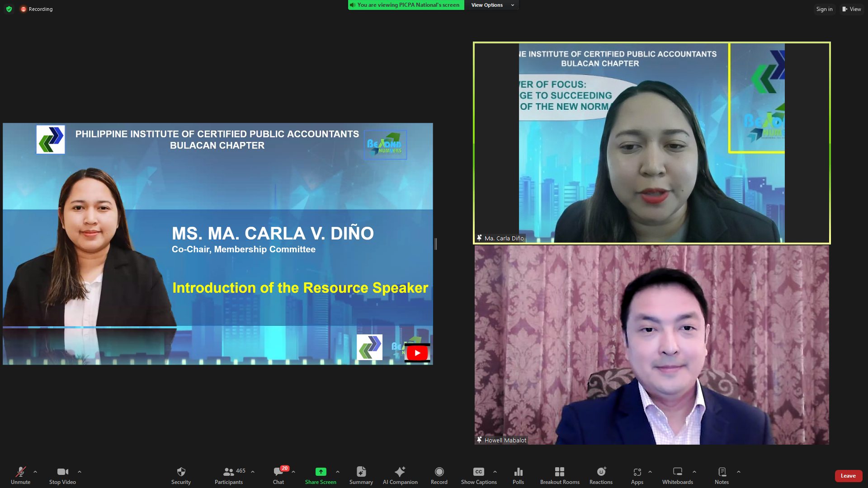Expand captions options arrow
This screenshot has width=868, height=488.
click(495, 472)
